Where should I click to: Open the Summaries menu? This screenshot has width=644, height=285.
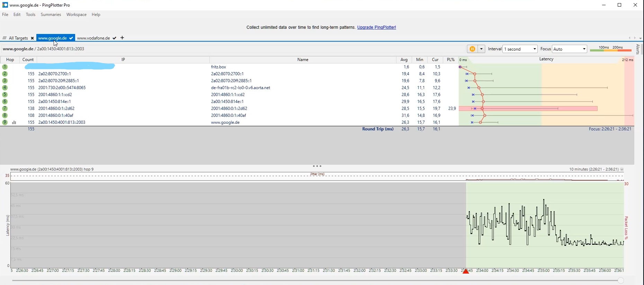pos(51,15)
